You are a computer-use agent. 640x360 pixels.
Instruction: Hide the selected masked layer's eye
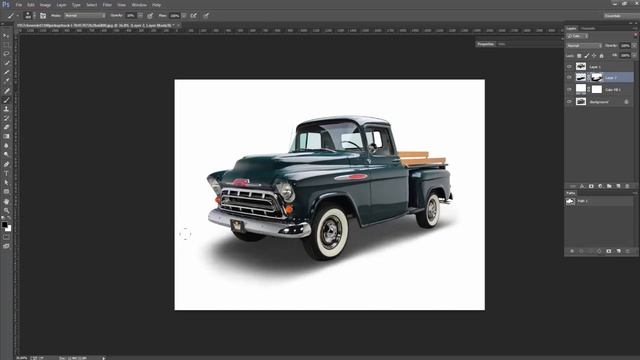pos(569,77)
